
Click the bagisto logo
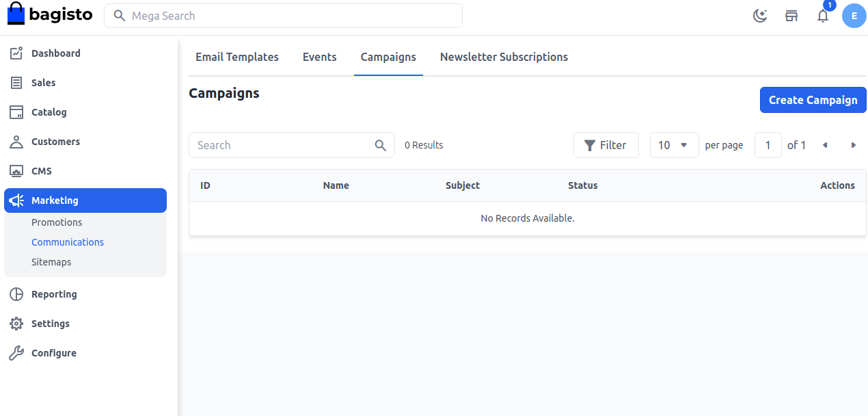(x=50, y=15)
